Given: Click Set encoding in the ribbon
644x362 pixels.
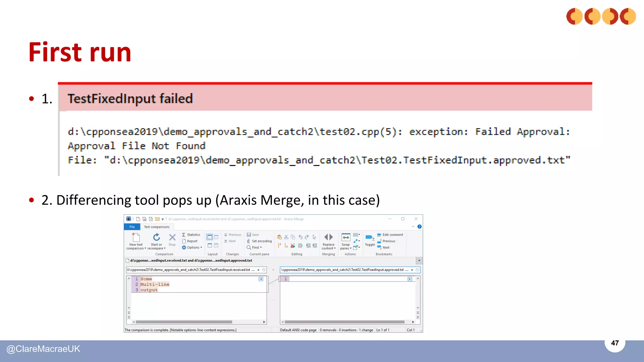Looking at the screenshot, I should (x=259, y=241).
